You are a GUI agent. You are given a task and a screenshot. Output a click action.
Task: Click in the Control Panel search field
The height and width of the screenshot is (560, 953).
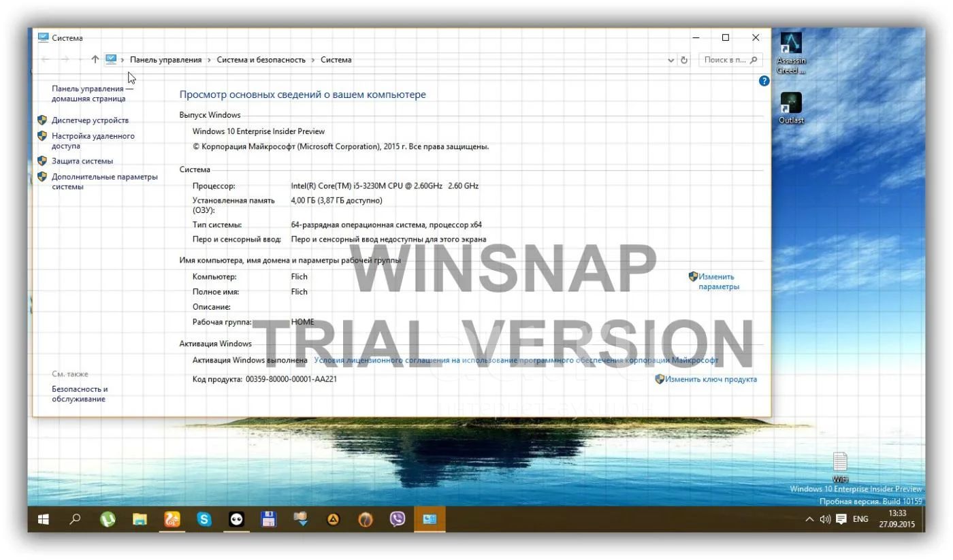click(725, 60)
